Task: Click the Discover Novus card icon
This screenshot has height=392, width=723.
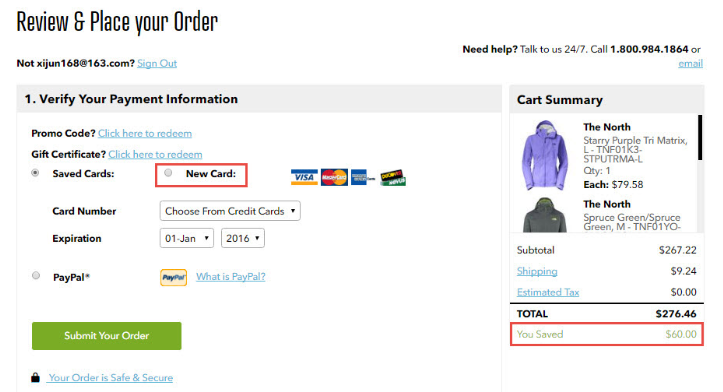Action: (x=393, y=178)
